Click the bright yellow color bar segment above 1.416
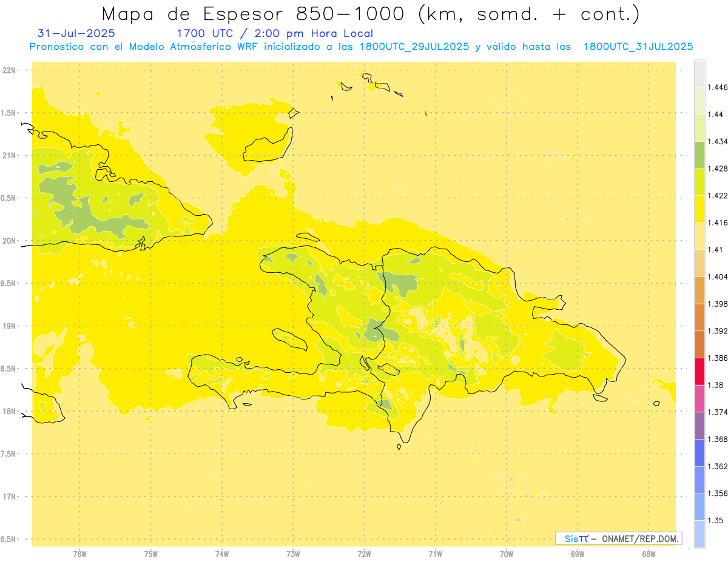The image size is (728, 562). pyautogui.click(x=699, y=209)
